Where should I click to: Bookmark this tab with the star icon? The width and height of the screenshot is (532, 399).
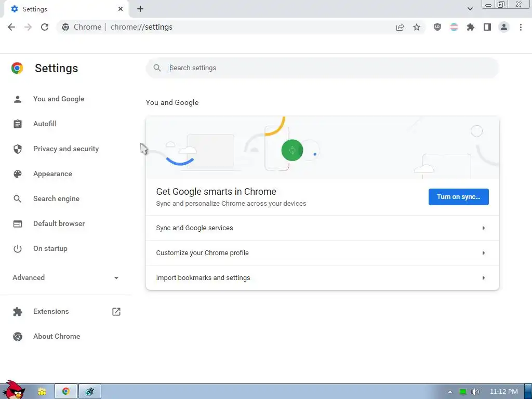point(417,27)
